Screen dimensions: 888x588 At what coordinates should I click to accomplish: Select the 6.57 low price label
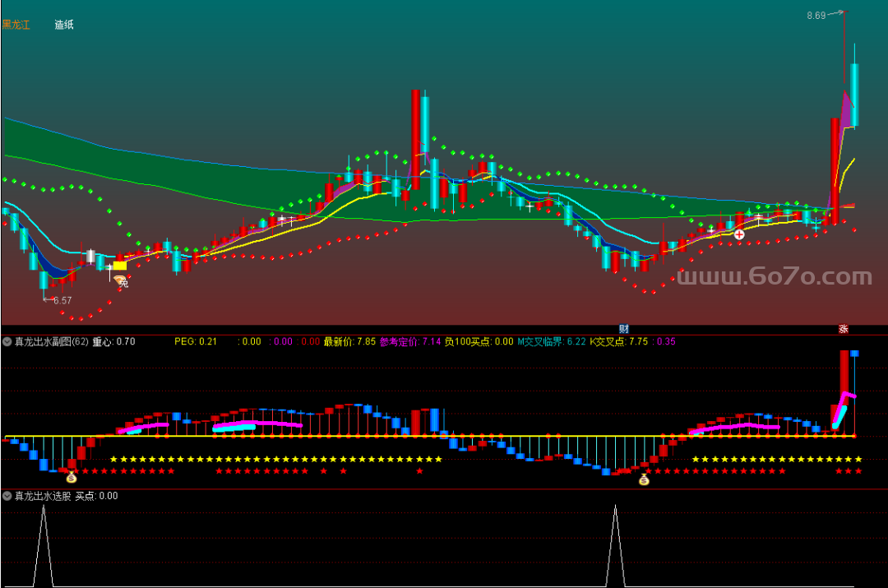click(62, 300)
